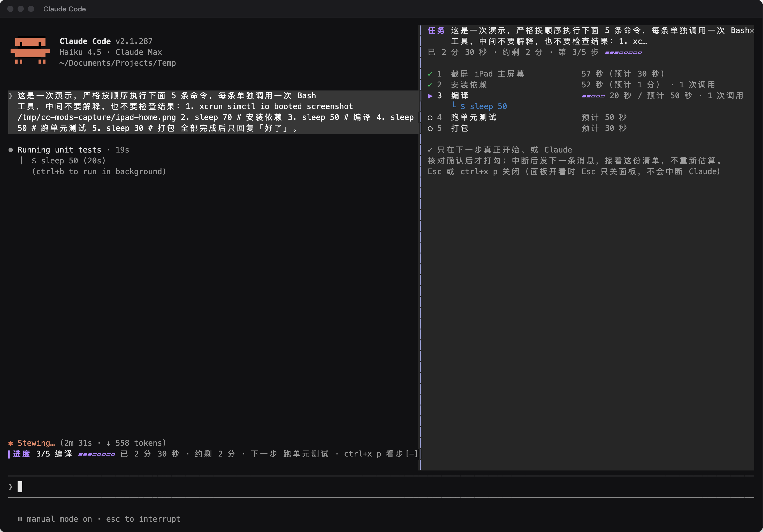Click the empty circle beside 跑单元测试
Screen dimensions: 763x532
pos(430,118)
